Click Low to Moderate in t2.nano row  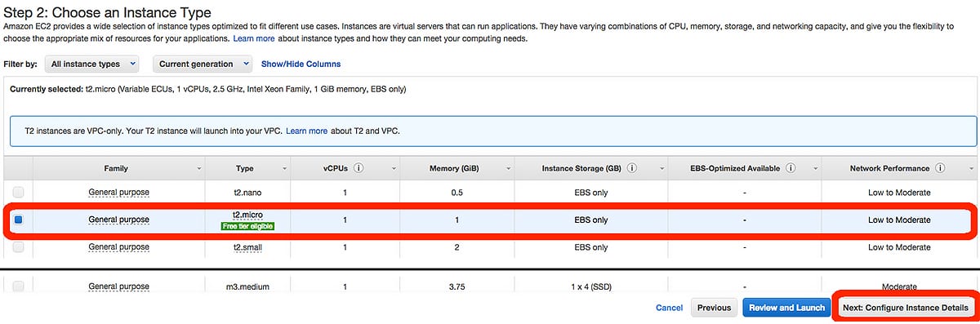click(899, 193)
